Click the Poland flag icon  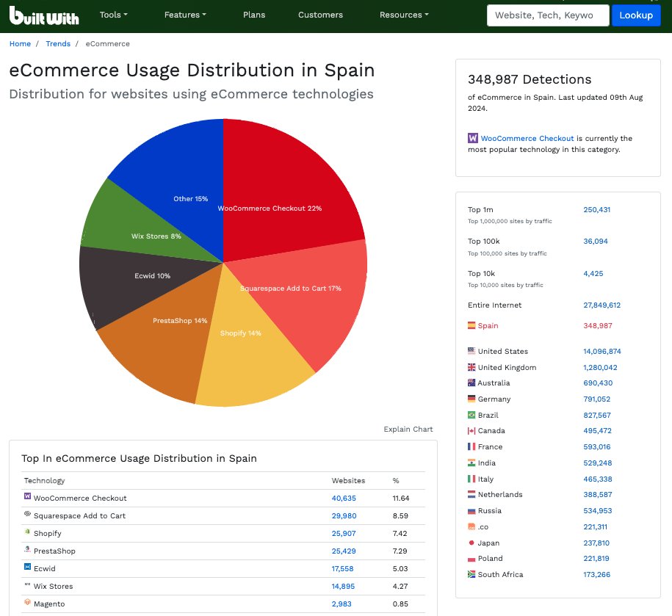tap(472, 559)
